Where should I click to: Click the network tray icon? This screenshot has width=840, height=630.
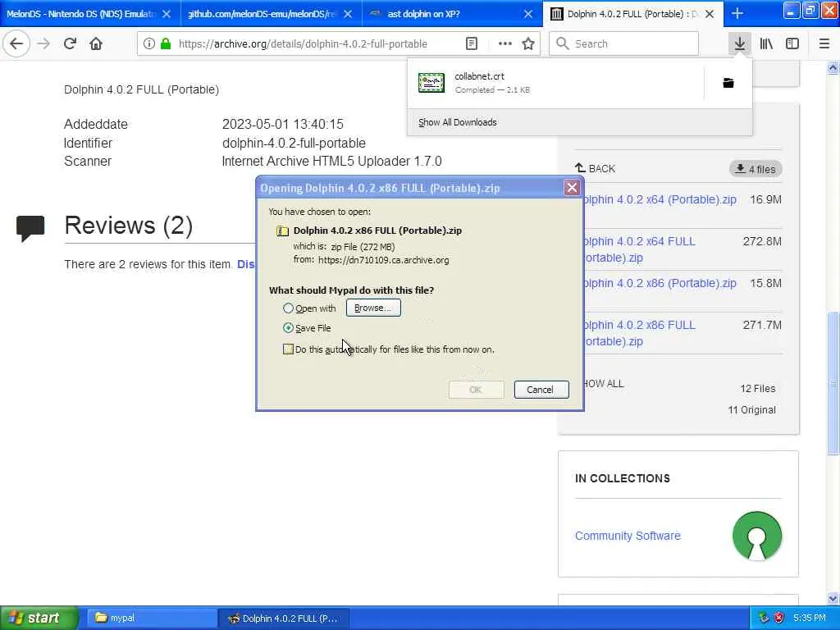coord(765,619)
